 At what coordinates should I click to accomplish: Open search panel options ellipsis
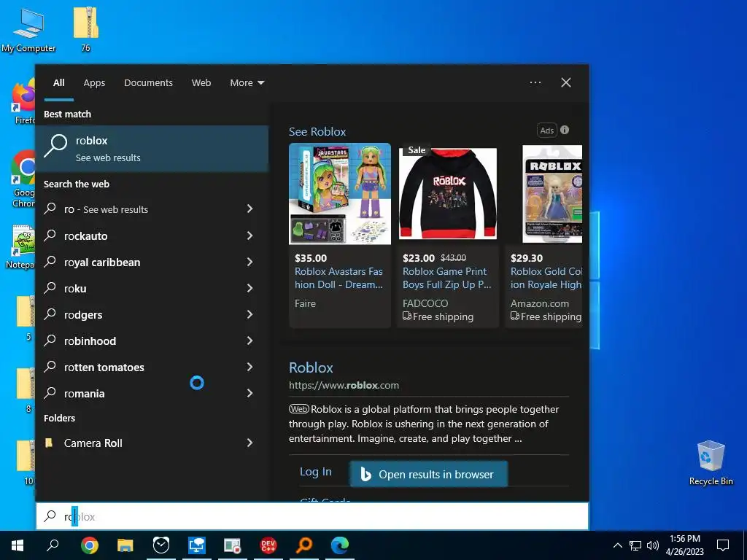click(x=535, y=82)
